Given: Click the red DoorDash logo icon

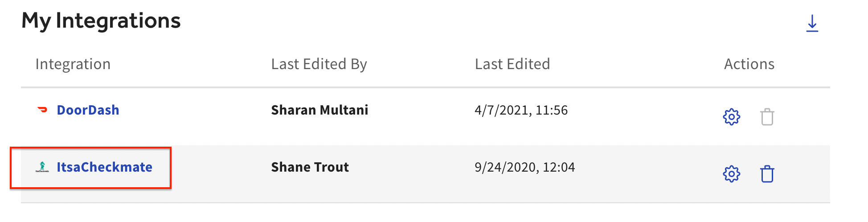Looking at the screenshot, I should click(42, 110).
